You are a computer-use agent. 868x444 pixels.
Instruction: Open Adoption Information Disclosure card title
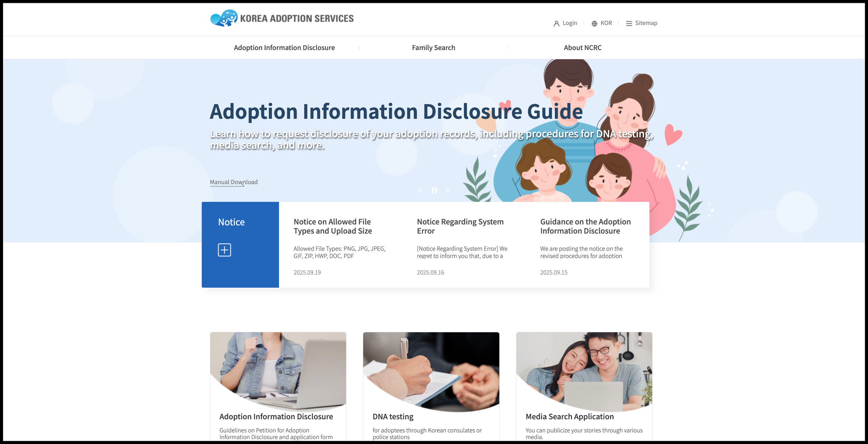(276, 417)
